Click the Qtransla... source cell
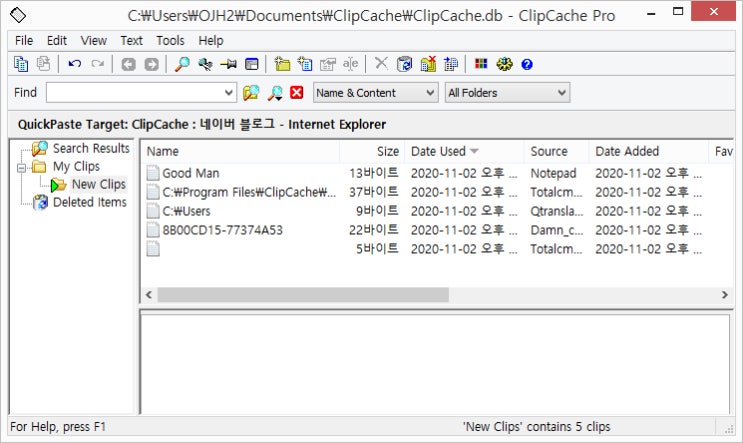The image size is (743, 443). coord(557,211)
